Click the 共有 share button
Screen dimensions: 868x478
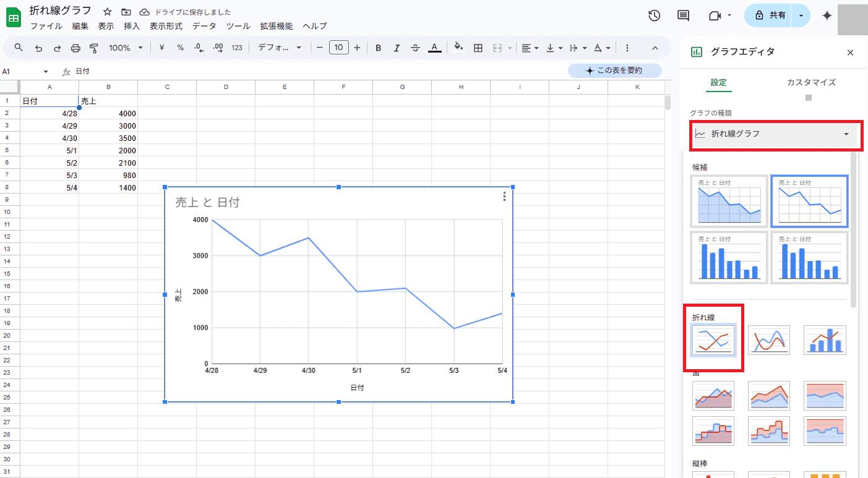(x=770, y=15)
